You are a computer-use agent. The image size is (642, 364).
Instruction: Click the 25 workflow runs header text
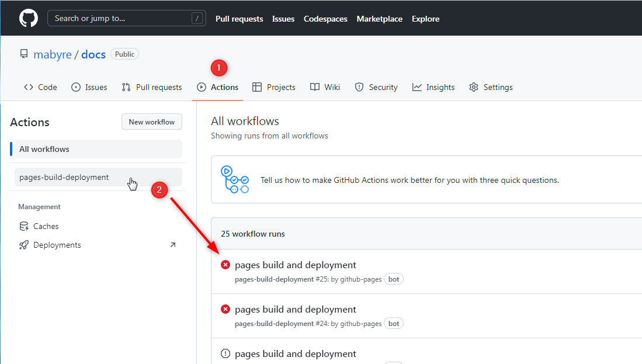252,234
